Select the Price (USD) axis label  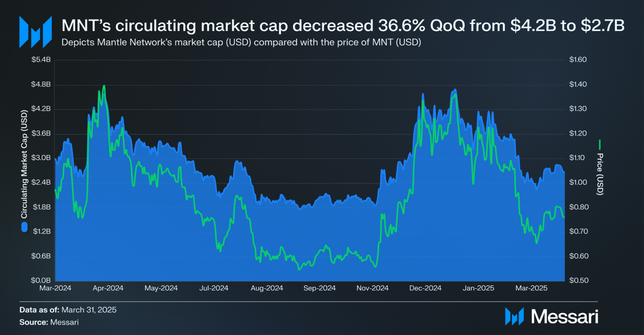[x=600, y=174]
